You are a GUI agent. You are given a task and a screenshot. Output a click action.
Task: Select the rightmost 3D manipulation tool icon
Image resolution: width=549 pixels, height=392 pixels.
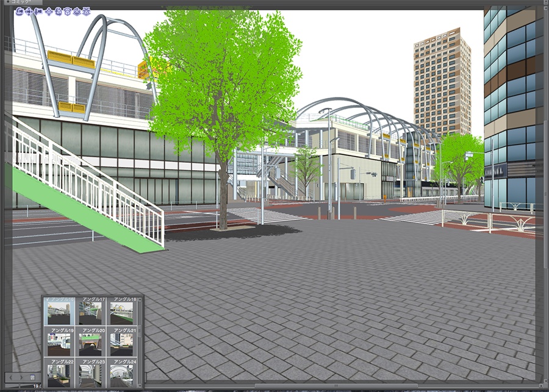click(87, 11)
